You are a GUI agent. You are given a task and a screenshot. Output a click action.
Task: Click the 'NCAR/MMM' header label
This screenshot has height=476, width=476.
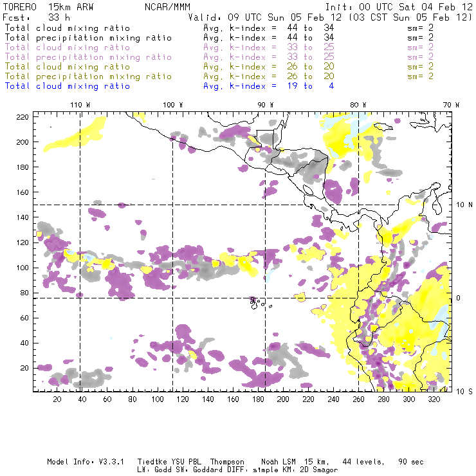click(x=167, y=7)
